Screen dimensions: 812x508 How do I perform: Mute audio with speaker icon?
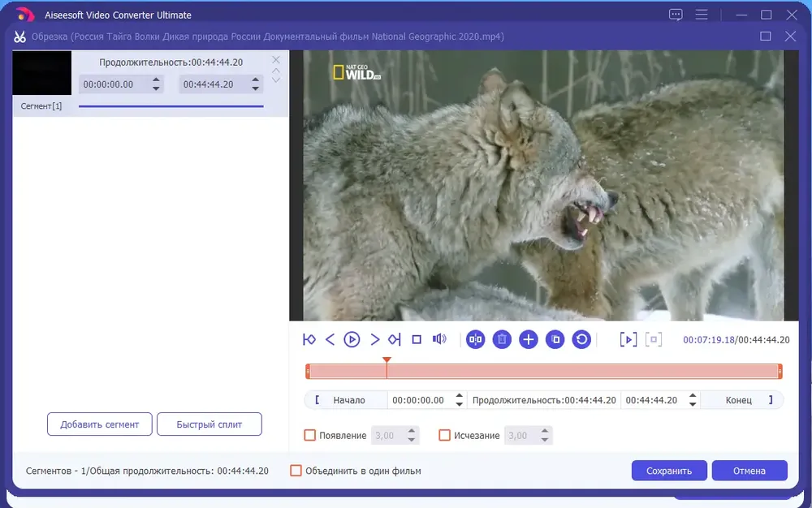(x=439, y=339)
